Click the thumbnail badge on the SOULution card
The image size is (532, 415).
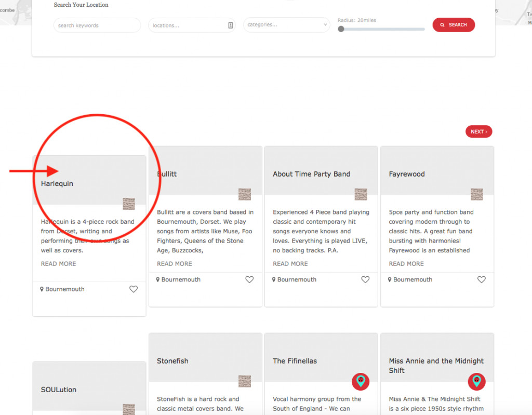(129, 410)
